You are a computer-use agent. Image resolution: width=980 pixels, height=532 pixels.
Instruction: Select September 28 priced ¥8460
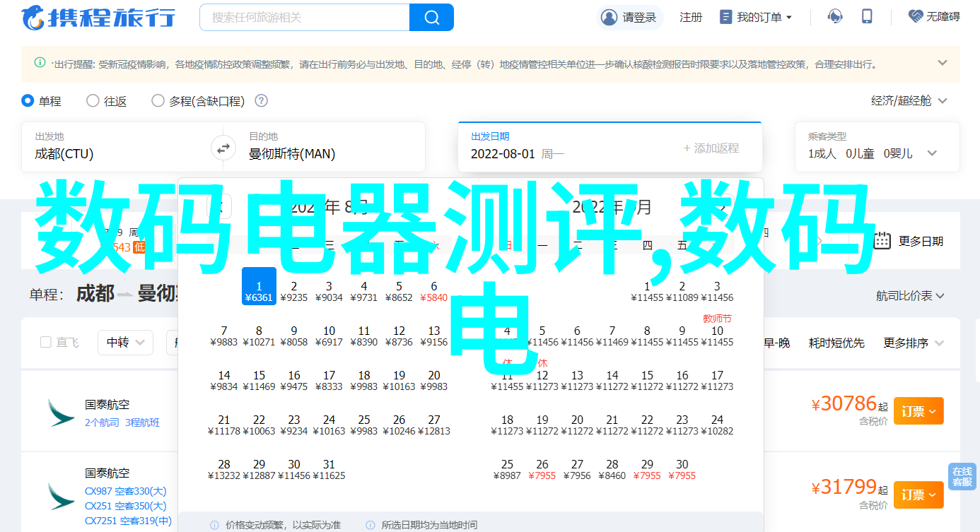(612, 469)
